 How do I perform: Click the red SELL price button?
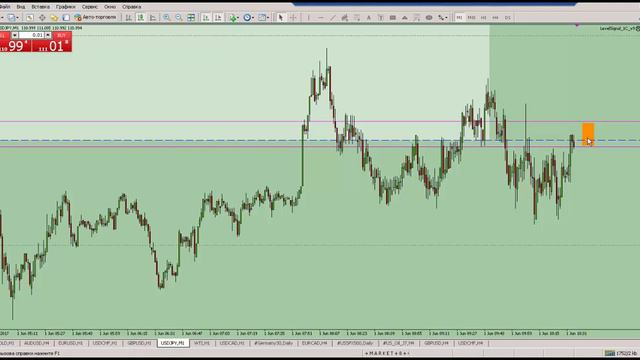coord(16,46)
